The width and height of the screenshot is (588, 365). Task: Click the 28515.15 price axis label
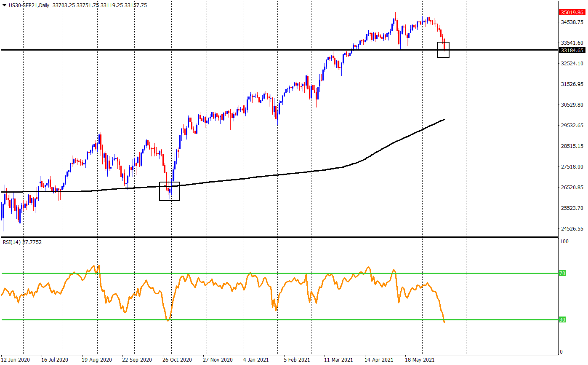[x=572, y=146]
